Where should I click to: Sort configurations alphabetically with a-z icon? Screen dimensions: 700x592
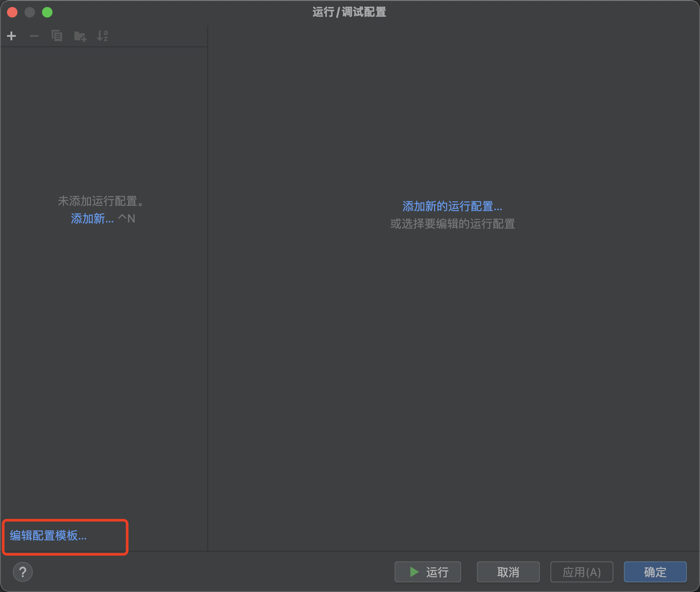click(x=102, y=36)
